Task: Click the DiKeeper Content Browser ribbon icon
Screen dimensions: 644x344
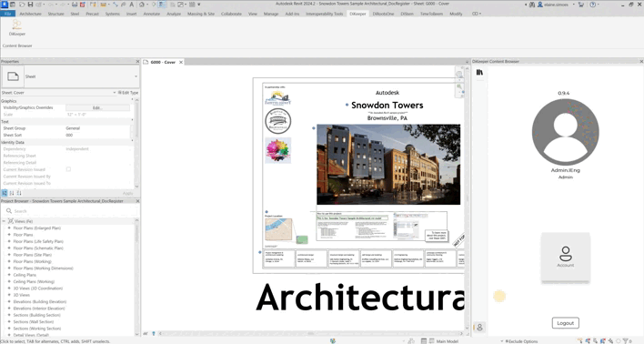Action: click(x=17, y=28)
